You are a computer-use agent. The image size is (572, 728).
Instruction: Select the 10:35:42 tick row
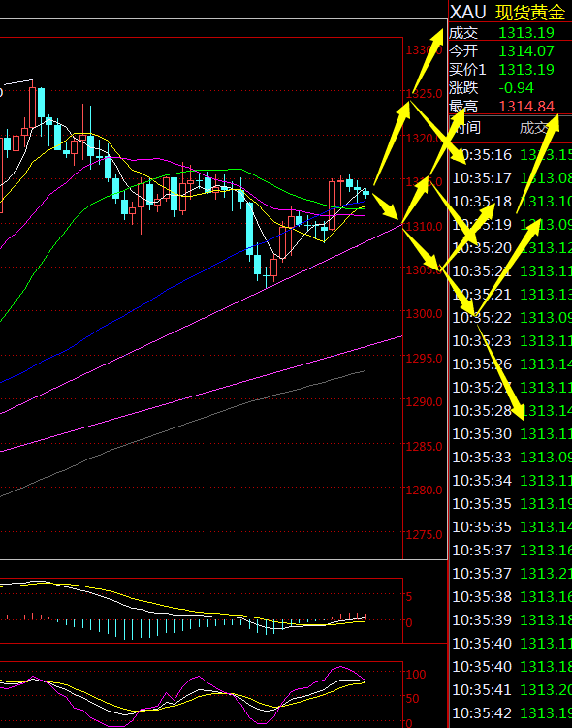pyautogui.click(x=512, y=712)
